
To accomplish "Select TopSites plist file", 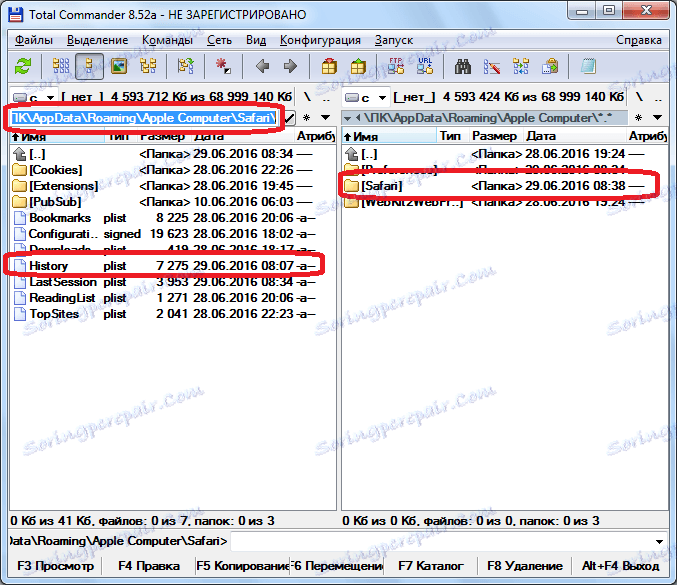I will tap(173, 314).
